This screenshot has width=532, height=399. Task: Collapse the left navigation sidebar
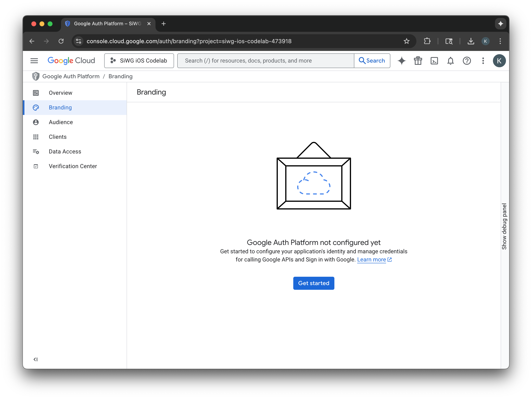point(36,359)
